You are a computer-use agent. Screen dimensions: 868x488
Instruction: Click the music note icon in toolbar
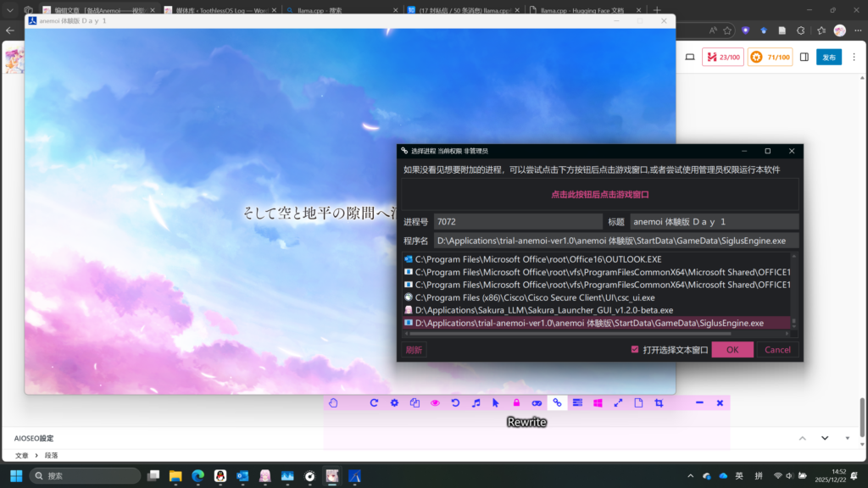(476, 403)
